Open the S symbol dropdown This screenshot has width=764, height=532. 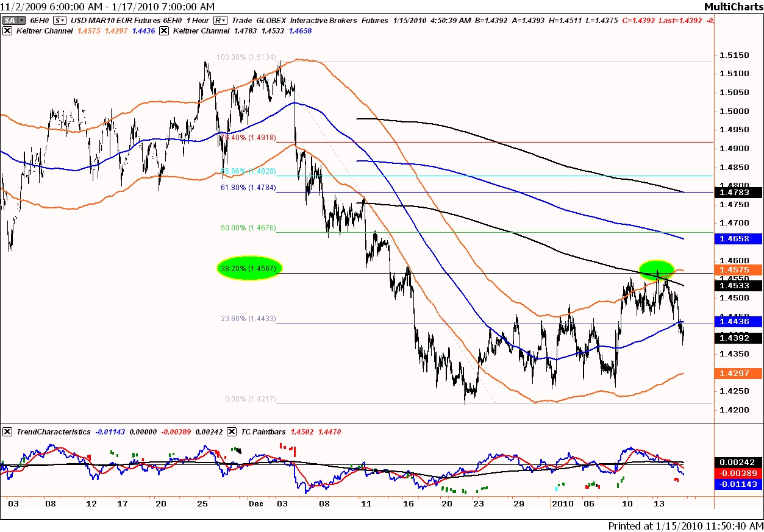tap(61, 20)
